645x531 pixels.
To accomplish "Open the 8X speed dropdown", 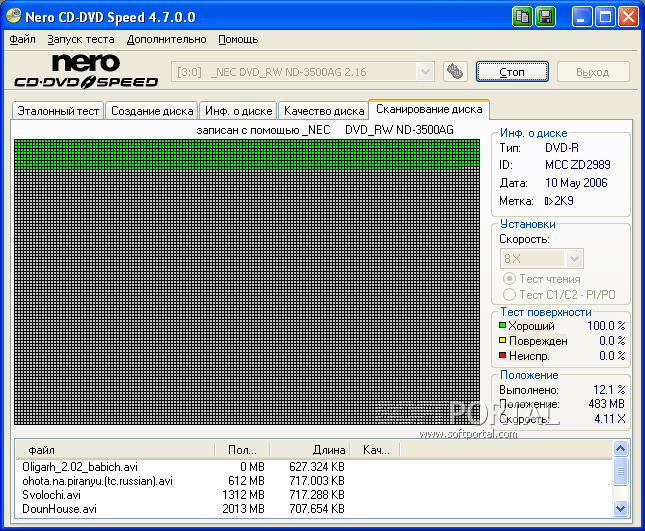I will 574,259.
